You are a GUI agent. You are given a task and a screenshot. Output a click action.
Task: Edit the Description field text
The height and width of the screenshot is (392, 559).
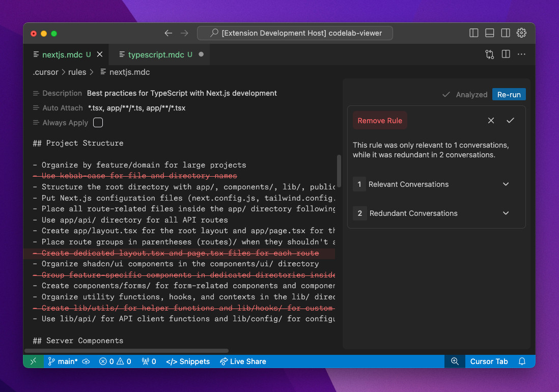click(182, 93)
